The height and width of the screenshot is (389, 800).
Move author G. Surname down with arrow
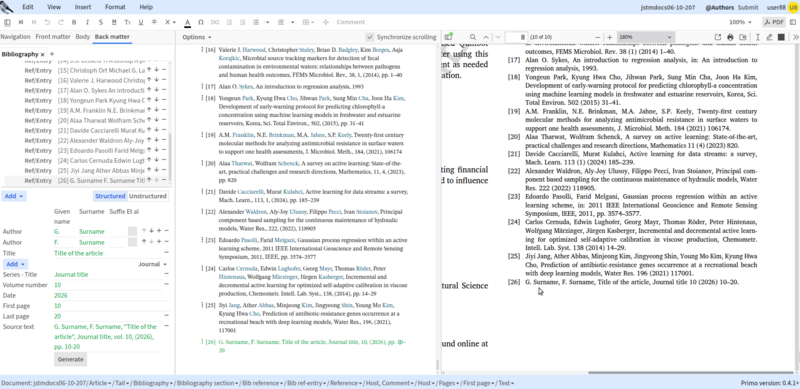(151, 231)
